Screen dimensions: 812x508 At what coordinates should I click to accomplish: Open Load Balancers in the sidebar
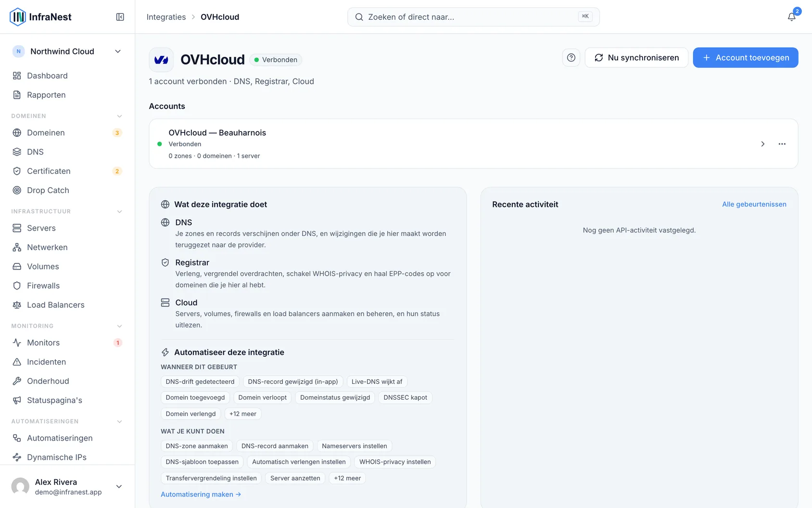(x=67, y=305)
